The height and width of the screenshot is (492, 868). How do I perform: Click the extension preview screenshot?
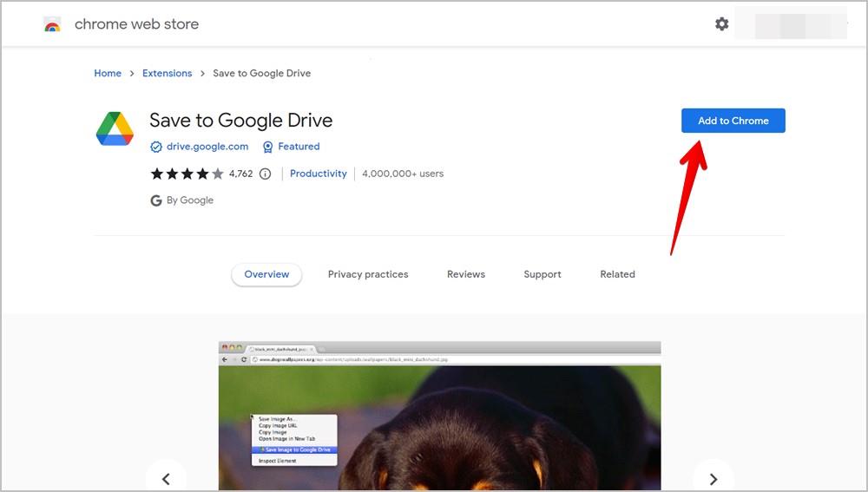[439, 417]
